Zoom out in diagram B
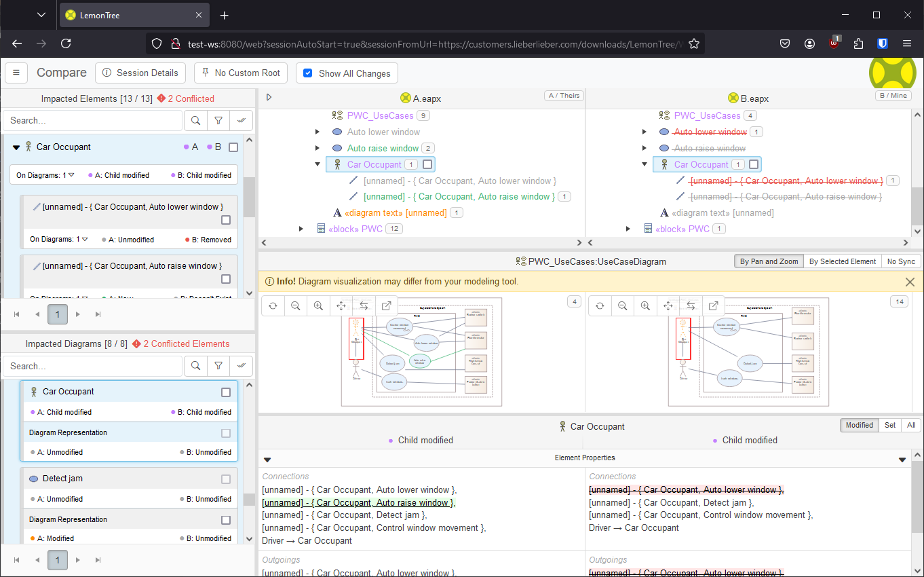The height and width of the screenshot is (577, 924). tap(623, 305)
